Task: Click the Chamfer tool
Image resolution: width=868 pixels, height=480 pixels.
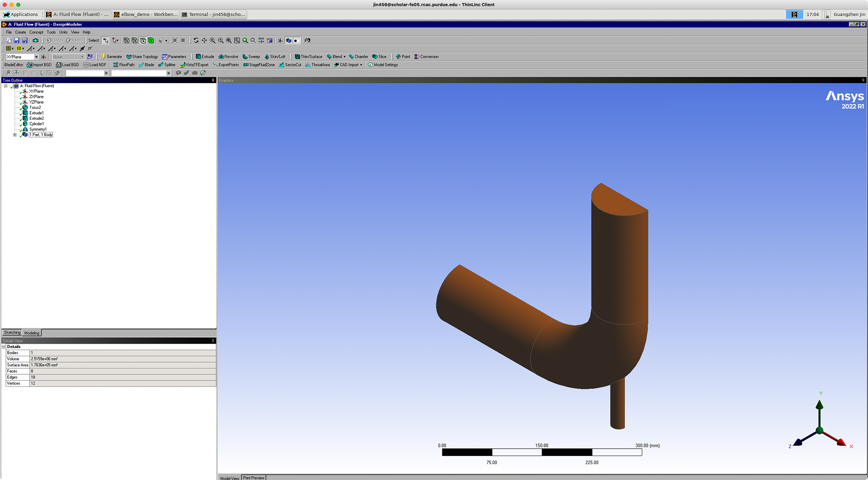Action: pos(358,57)
